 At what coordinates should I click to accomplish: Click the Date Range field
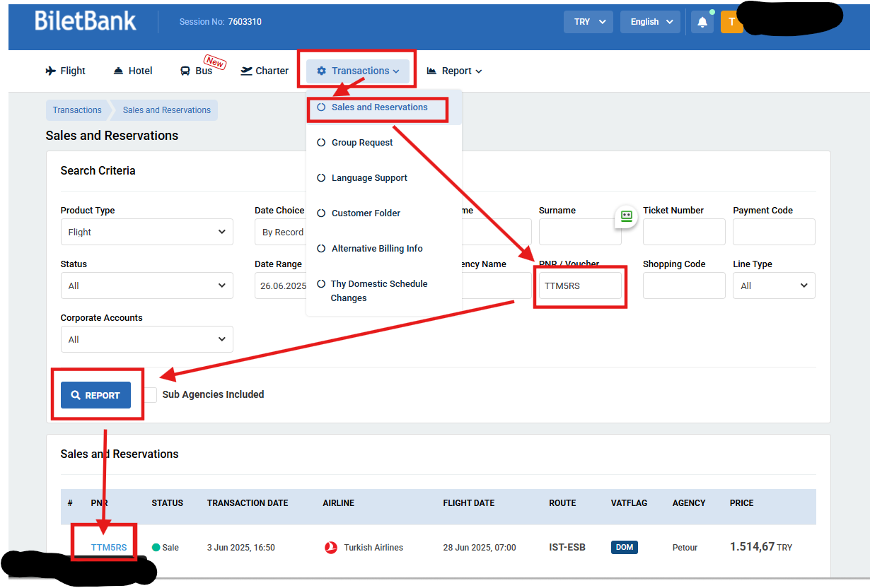pyautogui.click(x=281, y=286)
